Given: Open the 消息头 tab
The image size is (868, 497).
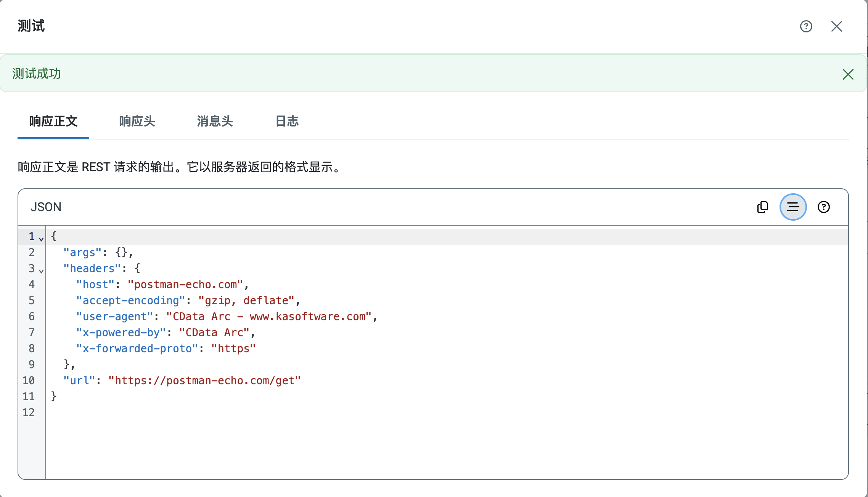Looking at the screenshot, I should [x=215, y=121].
